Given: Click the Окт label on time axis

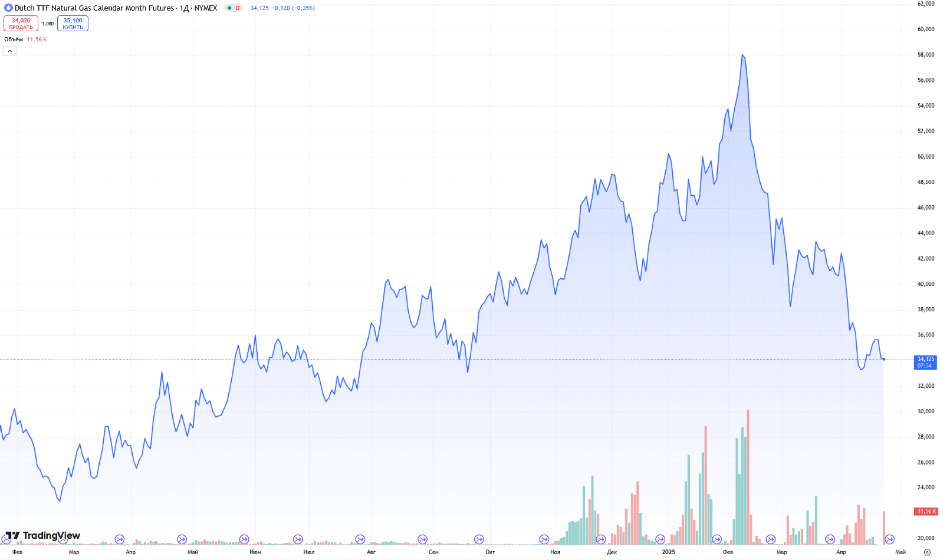Looking at the screenshot, I should click(x=490, y=552).
